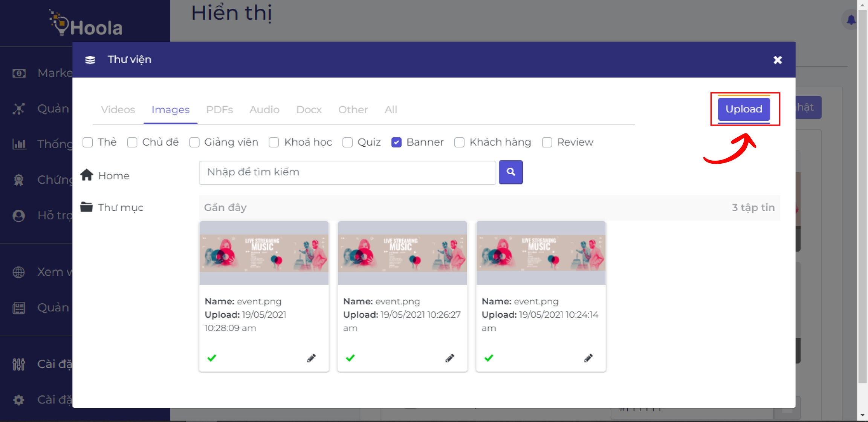Select the All tab
The width and height of the screenshot is (868, 422).
coord(391,109)
